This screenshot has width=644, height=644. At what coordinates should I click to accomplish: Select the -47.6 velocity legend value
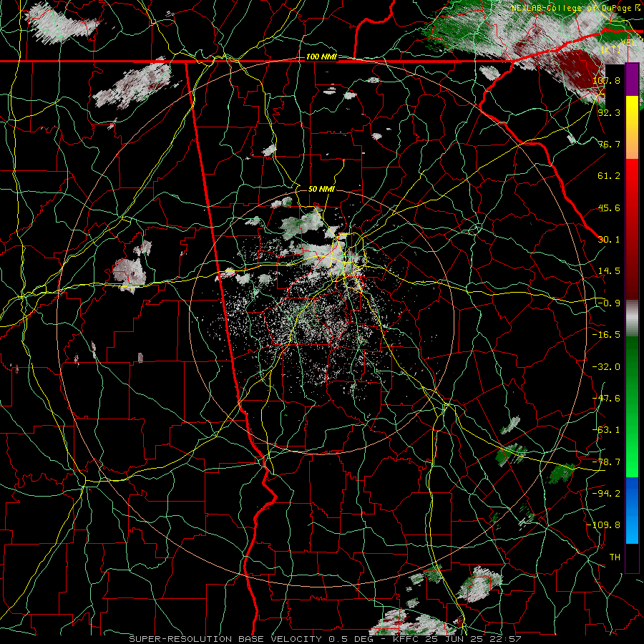(606, 399)
